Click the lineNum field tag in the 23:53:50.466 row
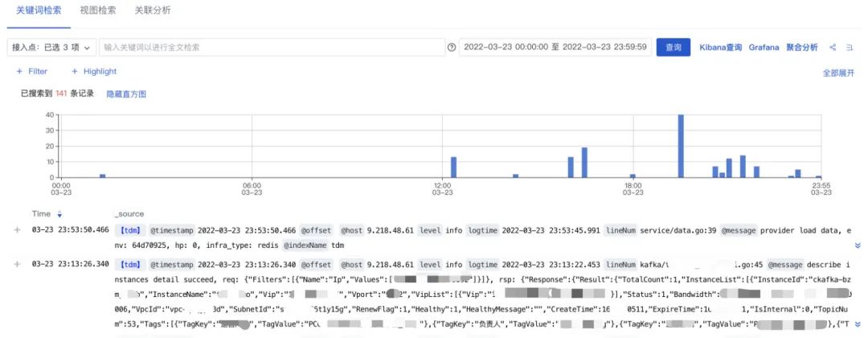Screen dimensions: 868x338 pos(620,230)
